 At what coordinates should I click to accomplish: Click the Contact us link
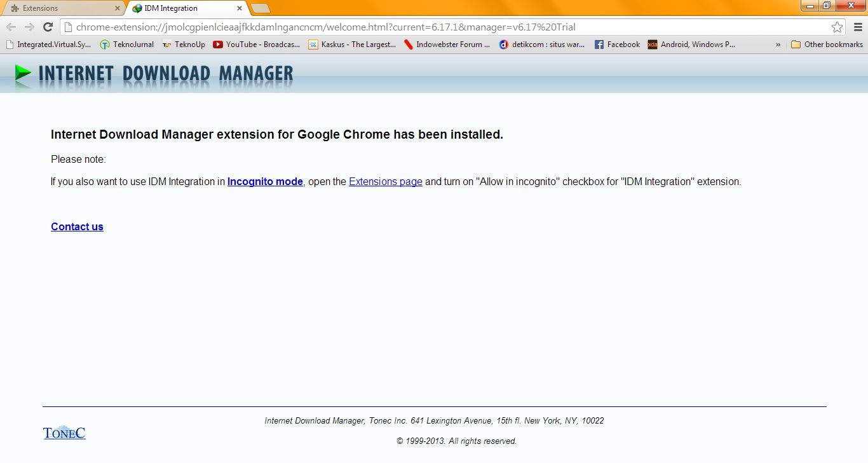tap(77, 227)
